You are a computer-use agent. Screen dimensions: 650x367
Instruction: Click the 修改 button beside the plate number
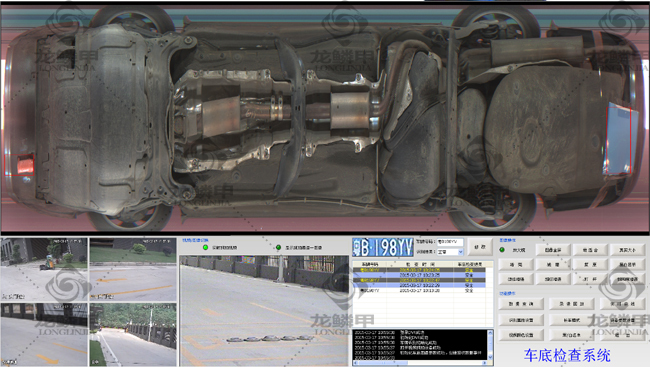[x=480, y=247]
